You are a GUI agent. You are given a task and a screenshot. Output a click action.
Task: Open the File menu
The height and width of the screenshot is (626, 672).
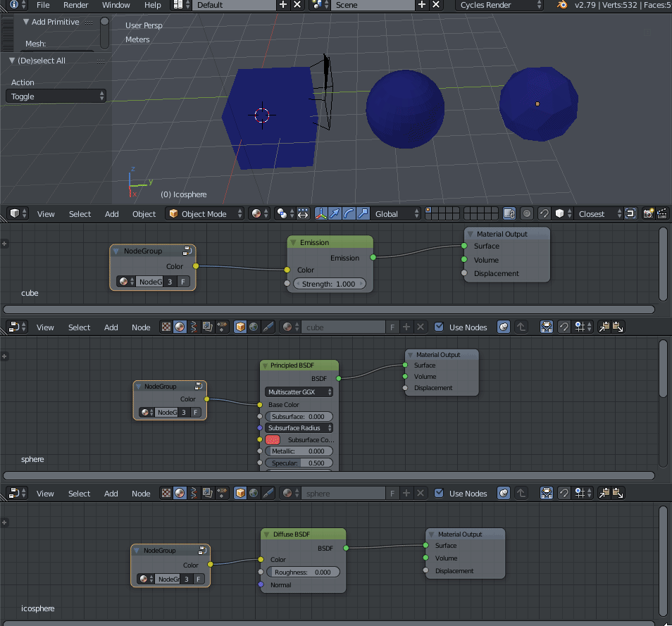click(43, 5)
